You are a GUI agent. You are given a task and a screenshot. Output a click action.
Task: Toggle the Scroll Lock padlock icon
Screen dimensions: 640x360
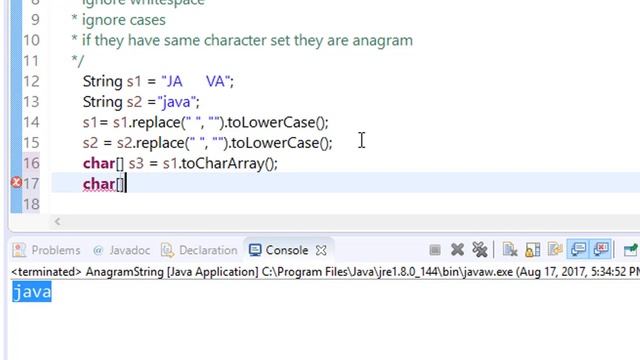pos(533,249)
